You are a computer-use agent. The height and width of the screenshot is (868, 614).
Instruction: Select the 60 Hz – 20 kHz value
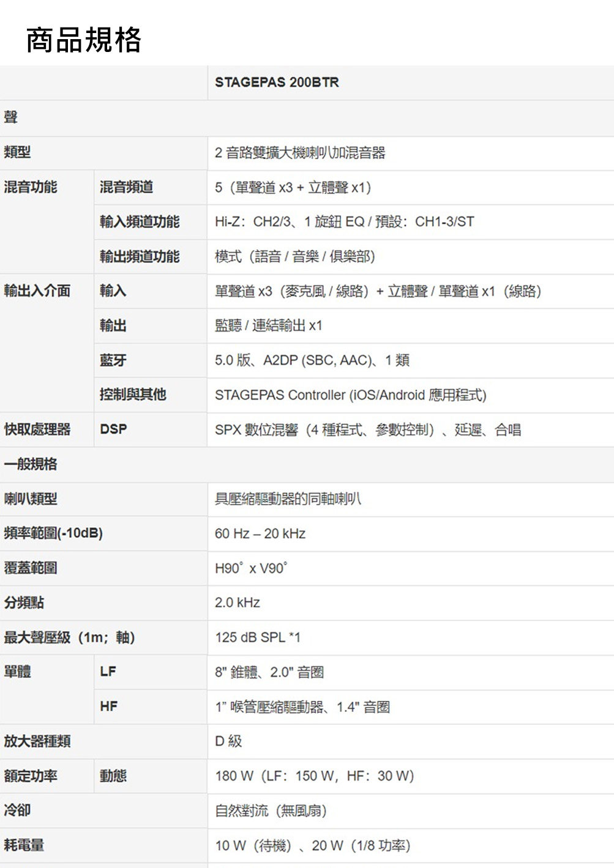point(260,534)
